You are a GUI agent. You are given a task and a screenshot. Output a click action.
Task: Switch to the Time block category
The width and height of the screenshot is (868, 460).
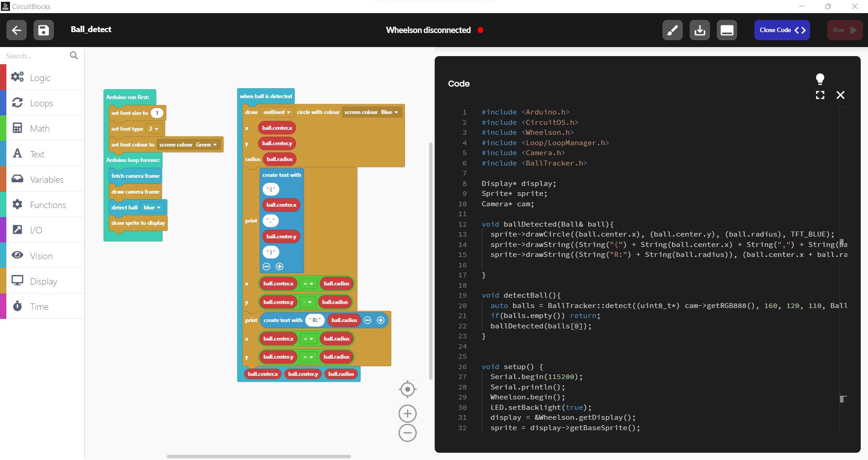click(38, 306)
